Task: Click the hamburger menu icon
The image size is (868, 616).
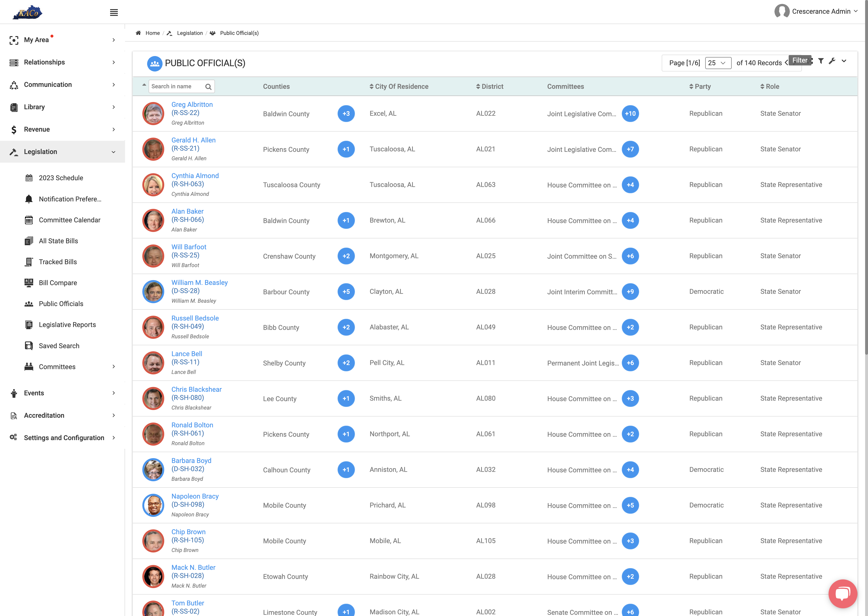Action: click(114, 13)
